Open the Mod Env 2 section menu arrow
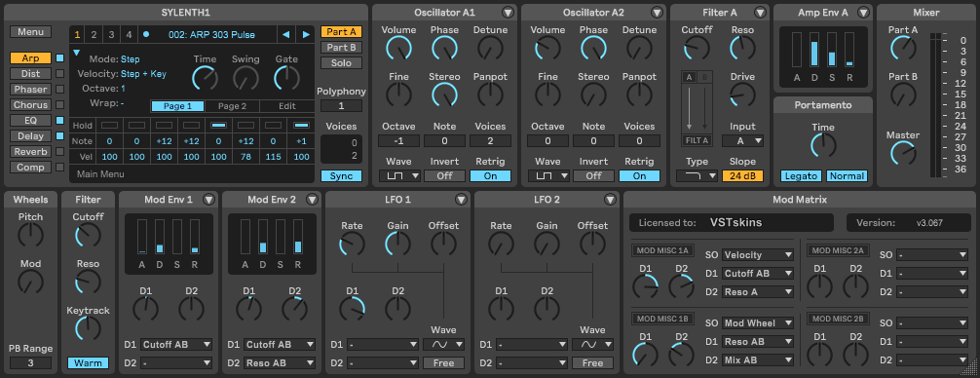 pyautogui.click(x=312, y=200)
